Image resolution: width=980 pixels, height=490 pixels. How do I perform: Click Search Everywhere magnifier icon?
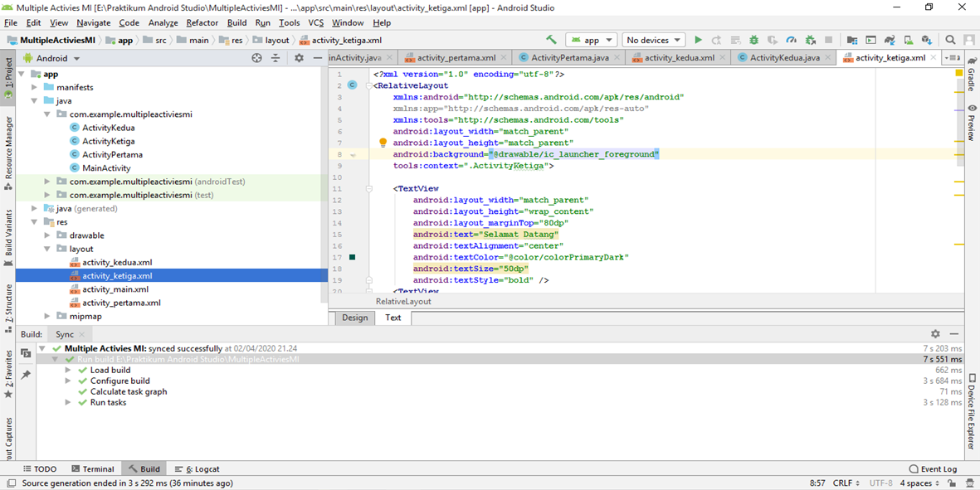(x=950, y=40)
